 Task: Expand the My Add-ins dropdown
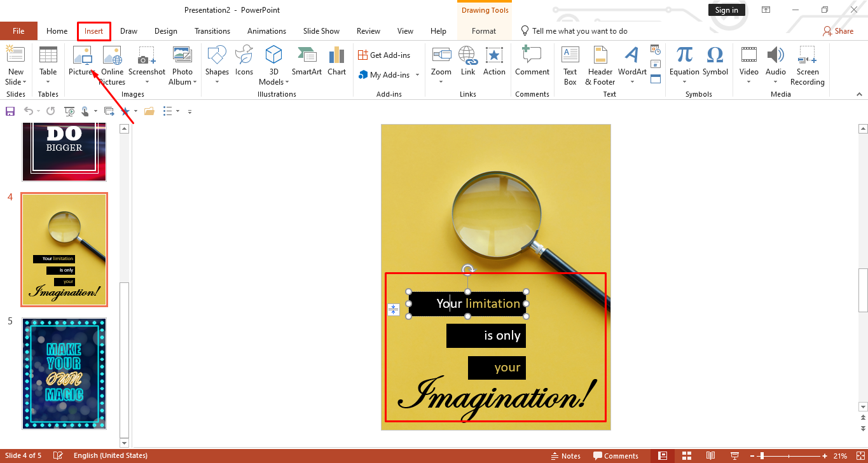418,75
